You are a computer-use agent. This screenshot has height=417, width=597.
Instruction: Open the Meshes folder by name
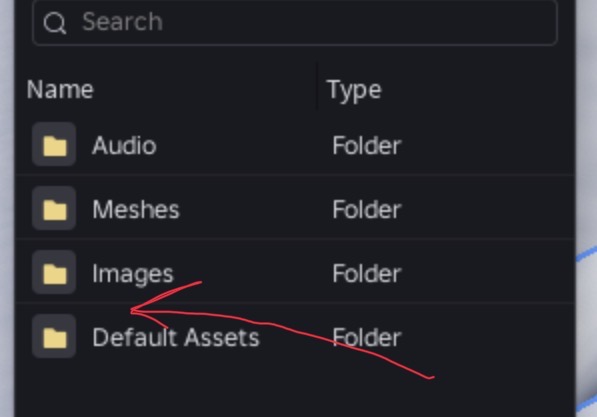(x=136, y=209)
